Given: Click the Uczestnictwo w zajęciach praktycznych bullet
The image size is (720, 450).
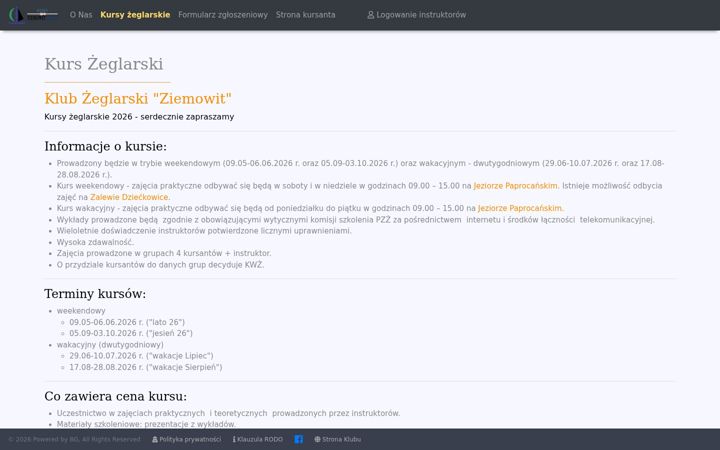Looking at the screenshot, I should pos(229,413).
